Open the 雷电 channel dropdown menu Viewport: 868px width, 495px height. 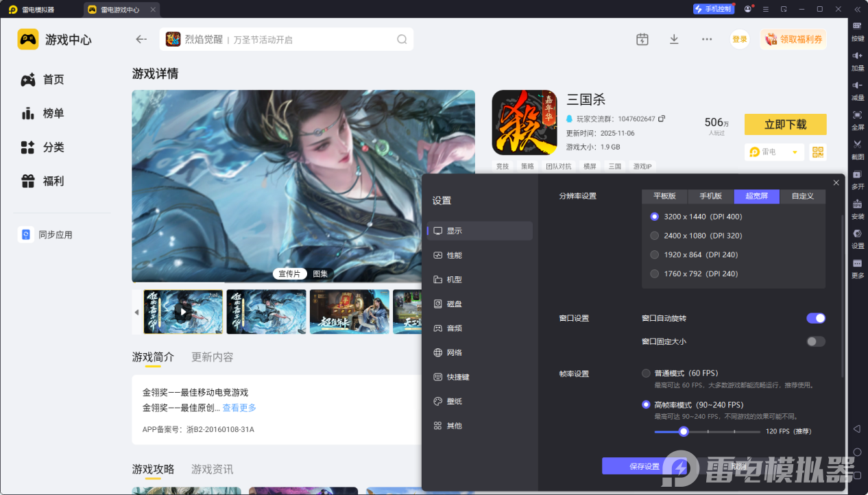point(774,152)
